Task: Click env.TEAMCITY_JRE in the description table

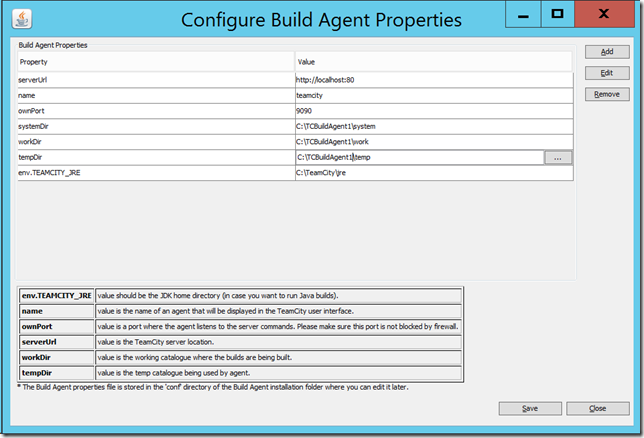Action: (57, 296)
